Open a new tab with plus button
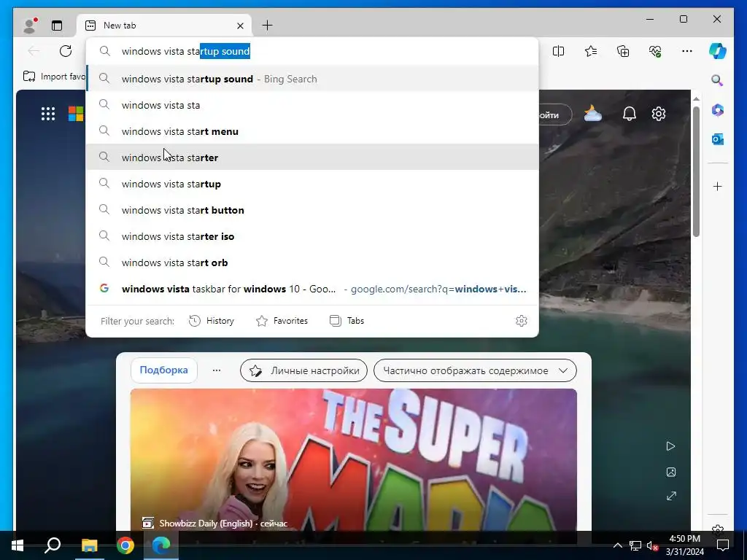 pos(267,26)
